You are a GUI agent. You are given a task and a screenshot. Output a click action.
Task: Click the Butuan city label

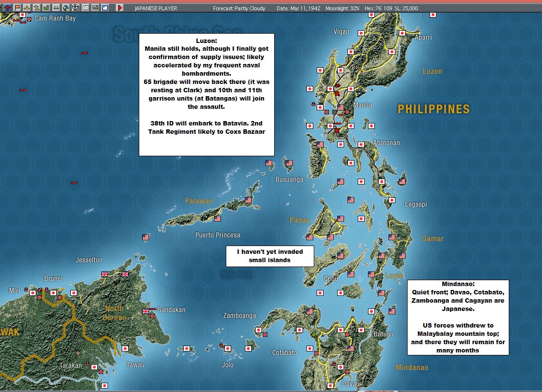pos(383,334)
